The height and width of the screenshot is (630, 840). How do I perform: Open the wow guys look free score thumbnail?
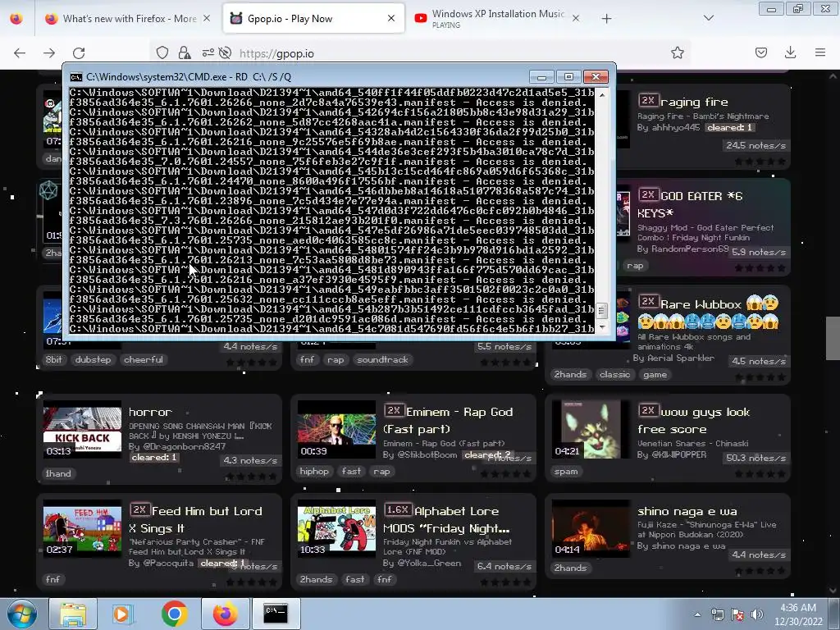coord(591,428)
